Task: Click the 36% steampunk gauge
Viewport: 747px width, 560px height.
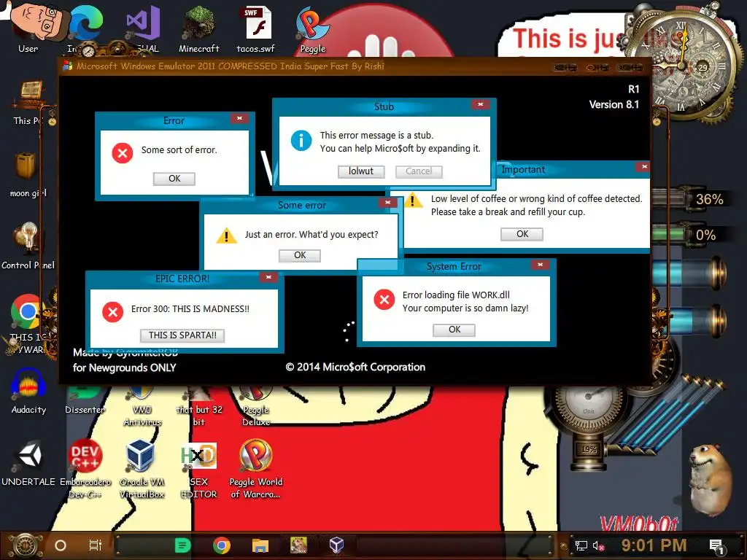Action: point(688,199)
